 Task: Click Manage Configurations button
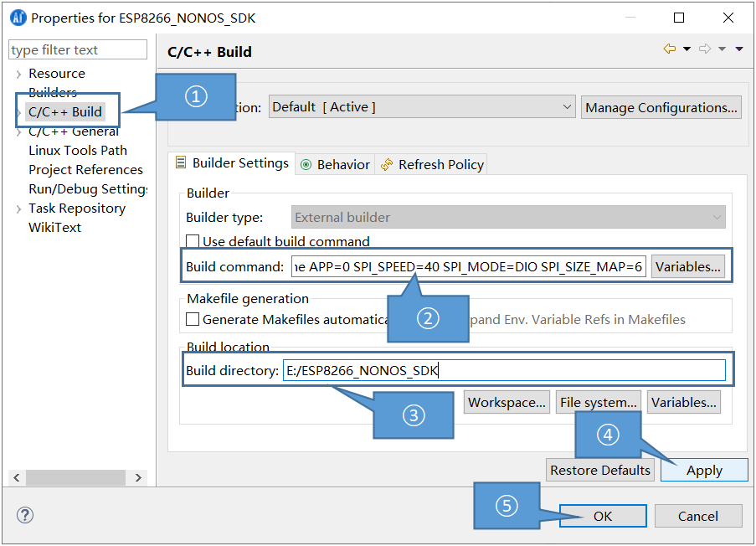click(661, 107)
